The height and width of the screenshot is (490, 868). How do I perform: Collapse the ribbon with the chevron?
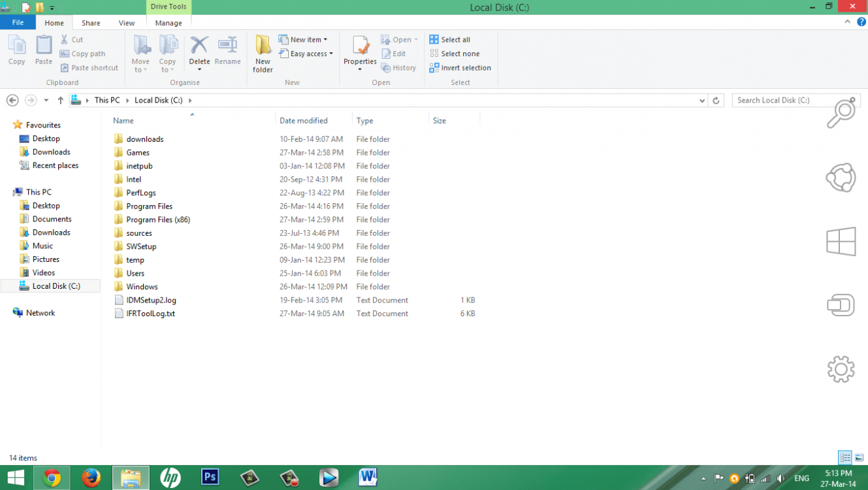(848, 22)
